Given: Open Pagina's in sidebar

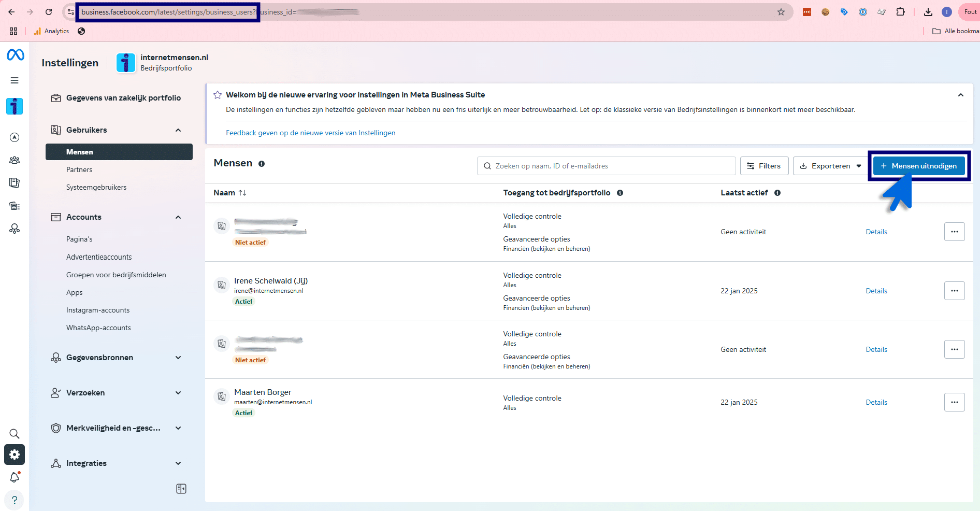Looking at the screenshot, I should tap(79, 239).
